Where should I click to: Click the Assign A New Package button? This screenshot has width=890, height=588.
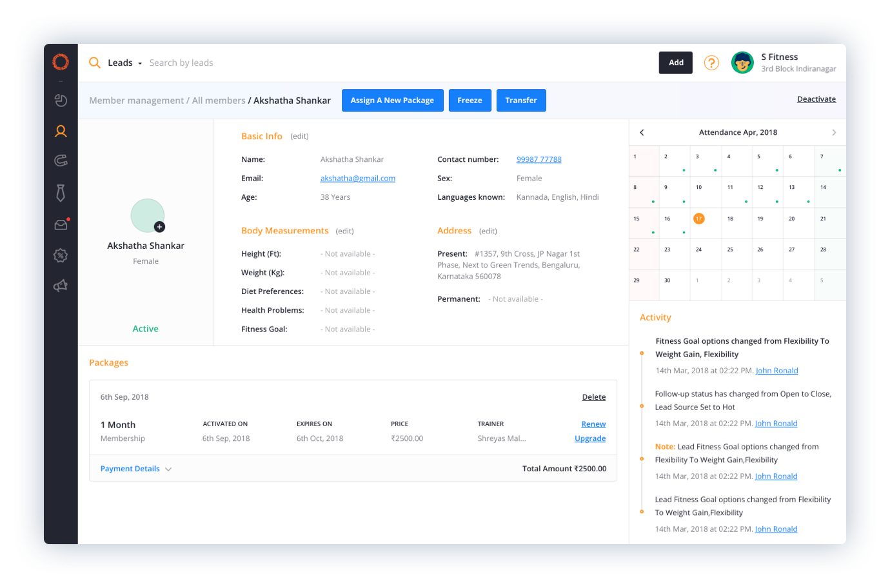pyautogui.click(x=392, y=101)
